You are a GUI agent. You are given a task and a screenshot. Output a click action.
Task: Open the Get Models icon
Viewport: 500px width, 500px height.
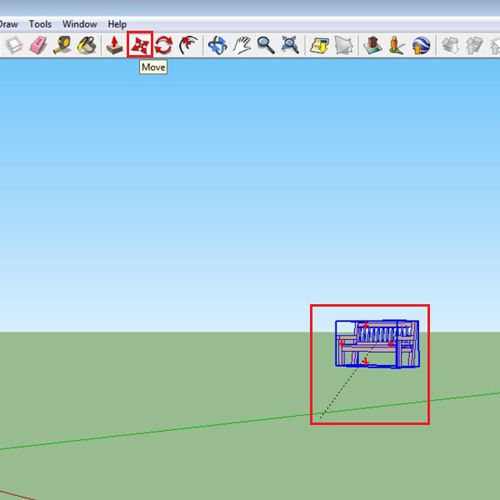(319, 45)
